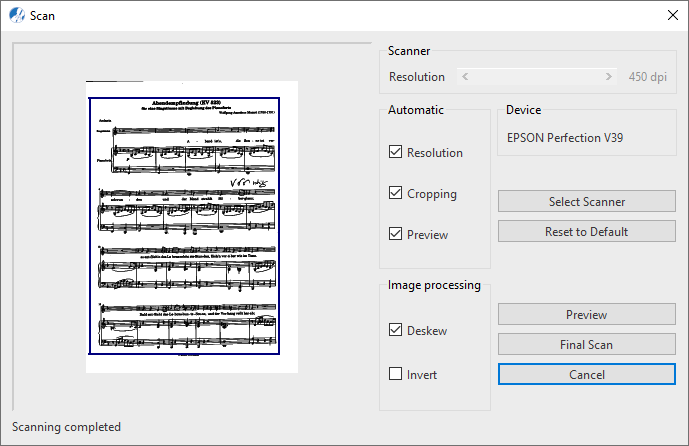
Task: Cancel the scan dialog
Action: coord(587,374)
